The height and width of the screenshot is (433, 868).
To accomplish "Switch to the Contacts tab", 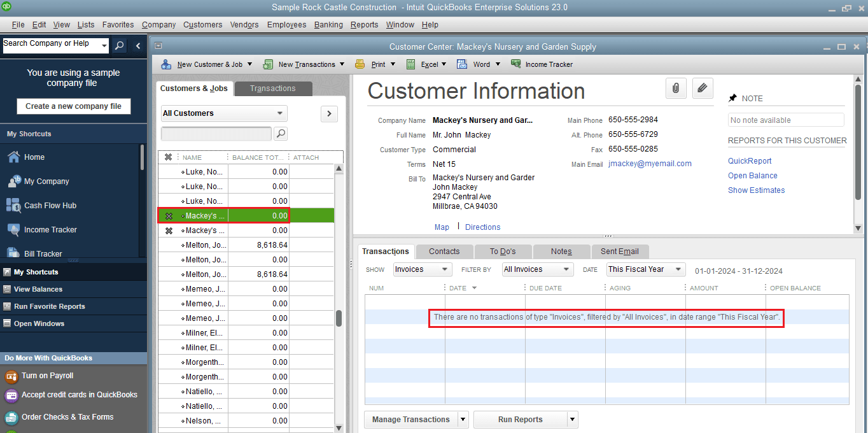I will [x=444, y=251].
